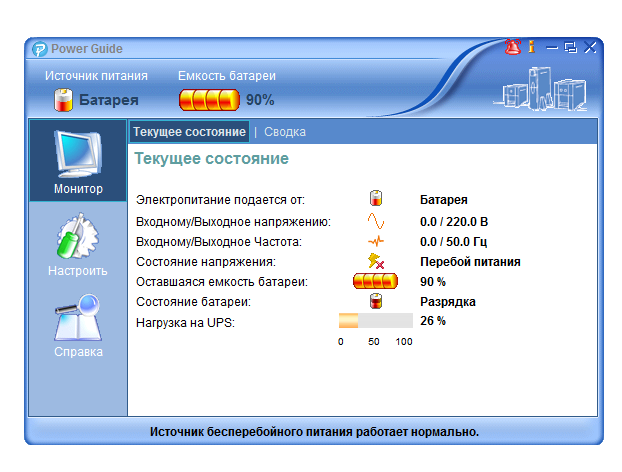
Task: Click the header battery capacity gauge
Action: [x=209, y=100]
